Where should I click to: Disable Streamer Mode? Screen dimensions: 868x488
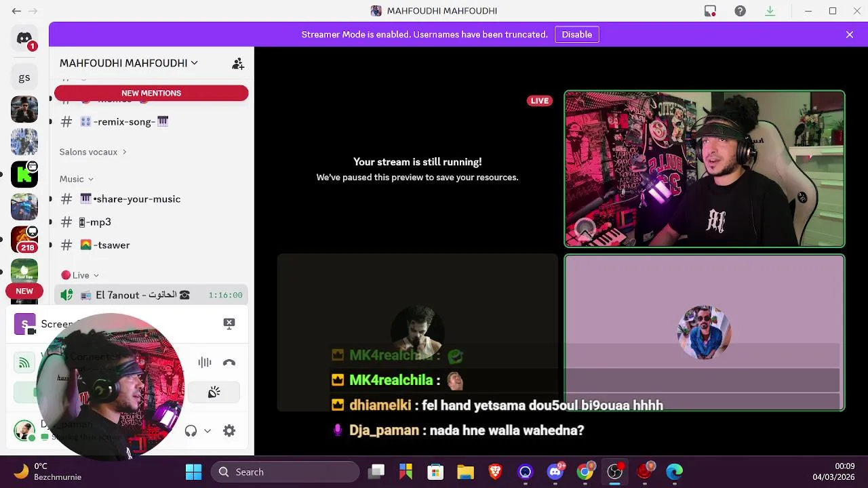click(x=576, y=35)
